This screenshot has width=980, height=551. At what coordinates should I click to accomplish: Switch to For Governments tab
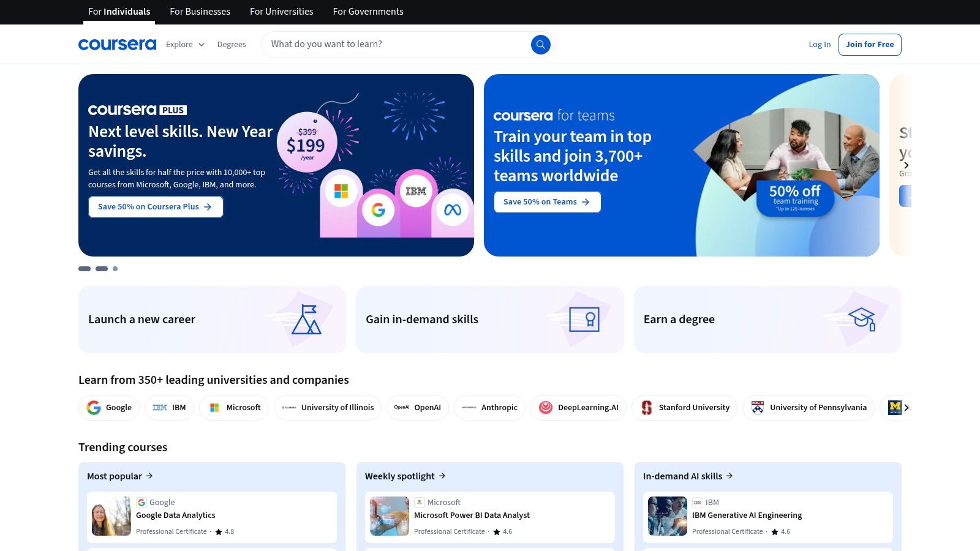[368, 12]
